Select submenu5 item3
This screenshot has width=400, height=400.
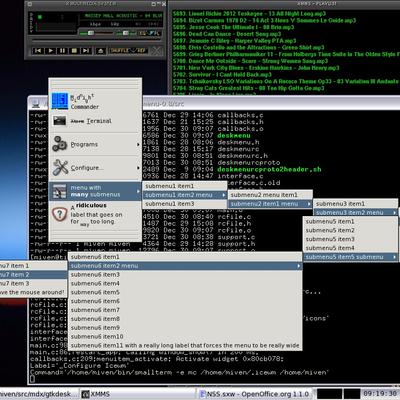click(x=350, y=239)
